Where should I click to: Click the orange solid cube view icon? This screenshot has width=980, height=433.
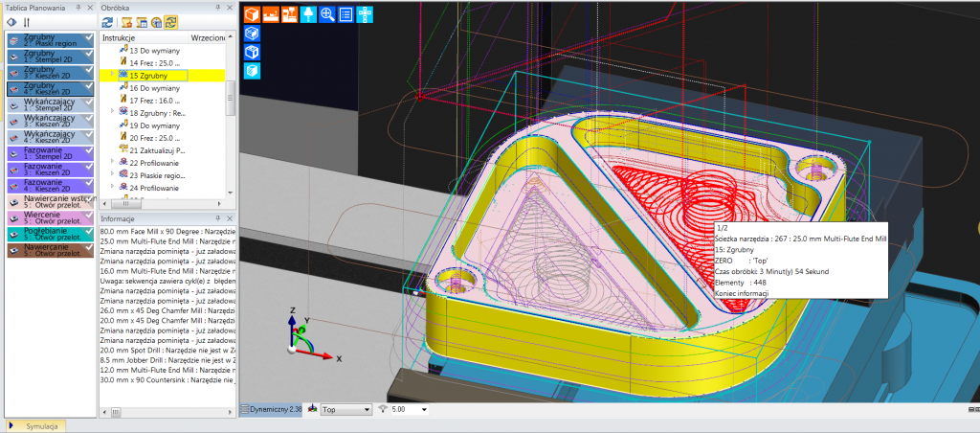(x=252, y=14)
